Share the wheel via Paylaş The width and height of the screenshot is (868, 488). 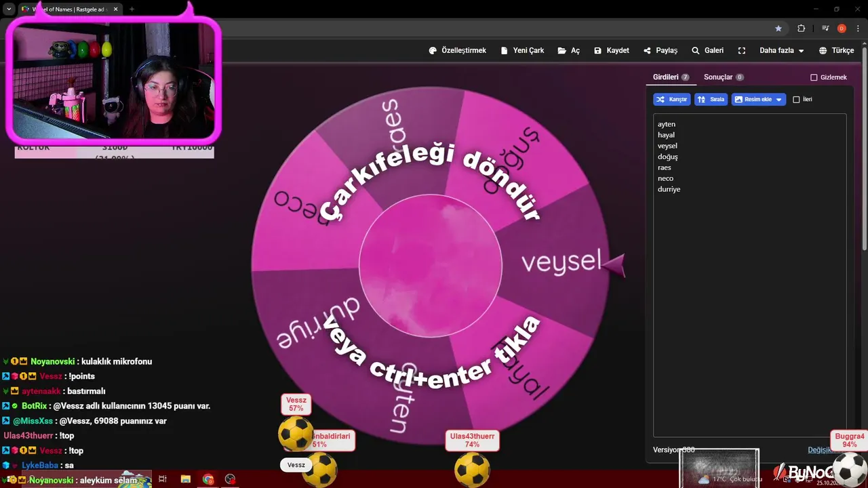(x=660, y=51)
